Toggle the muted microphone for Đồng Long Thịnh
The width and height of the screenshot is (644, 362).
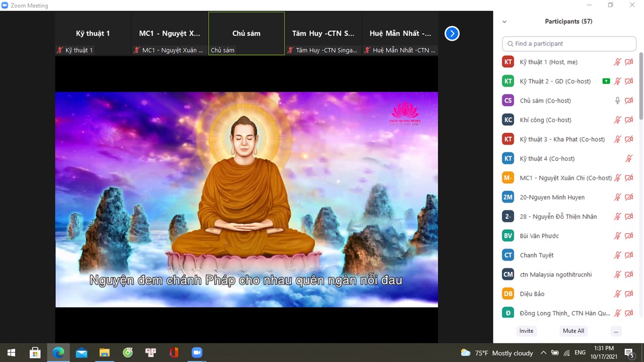(x=617, y=313)
